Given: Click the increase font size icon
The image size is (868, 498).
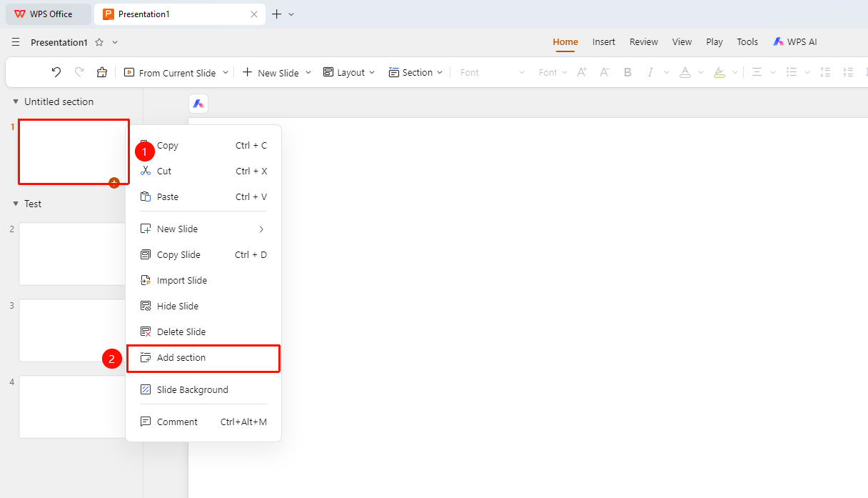Looking at the screenshot, I should click(582, 72).
